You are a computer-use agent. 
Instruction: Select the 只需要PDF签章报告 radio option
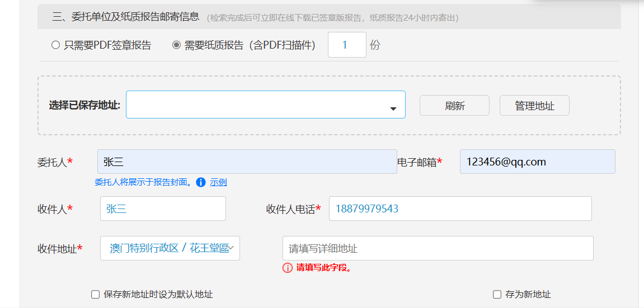55,45
